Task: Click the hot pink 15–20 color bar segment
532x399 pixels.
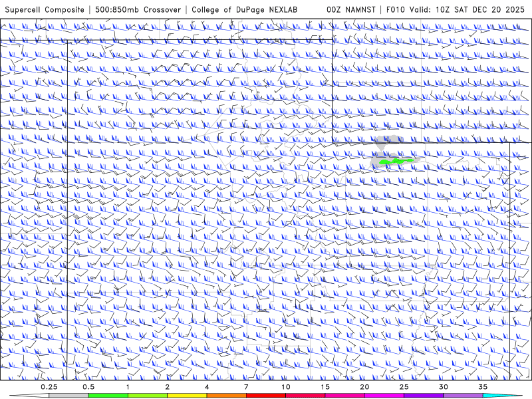Action: click(x=344, y=396)
